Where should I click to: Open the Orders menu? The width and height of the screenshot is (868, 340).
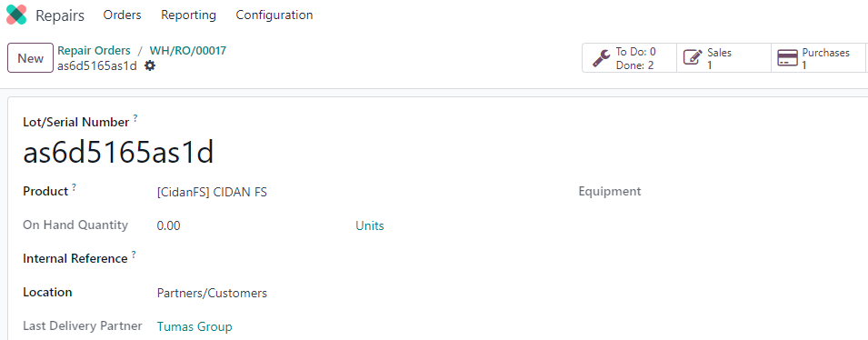pyautogui.click(x=123, y=15)
